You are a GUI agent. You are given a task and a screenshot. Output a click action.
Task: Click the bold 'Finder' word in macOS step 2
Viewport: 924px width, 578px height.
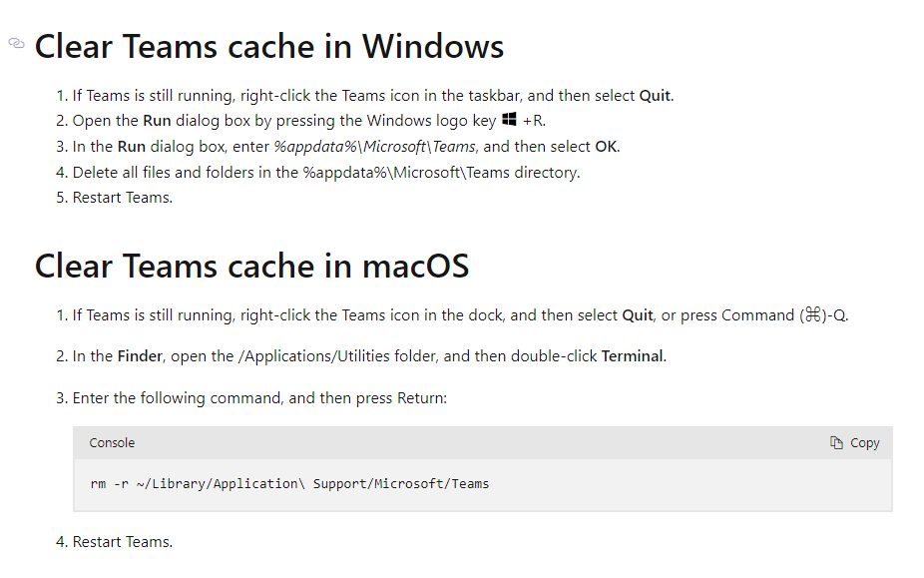click(x=140, y=356)
